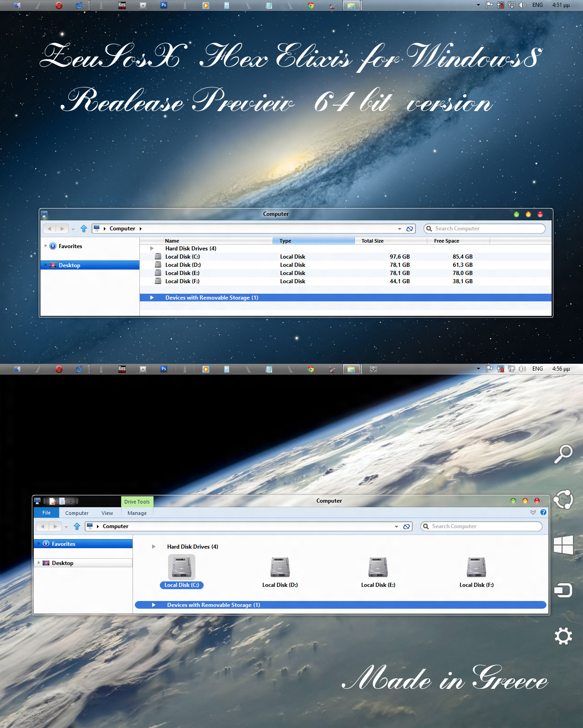Select the Local Disk (E:) row in details list
Screen dimensions: 583x728
click(x=346, y=273)
